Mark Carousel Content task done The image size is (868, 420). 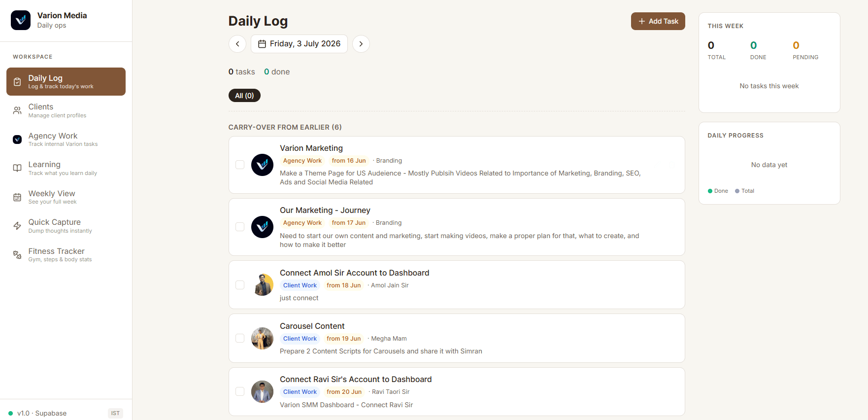click(x=240, y=338)
